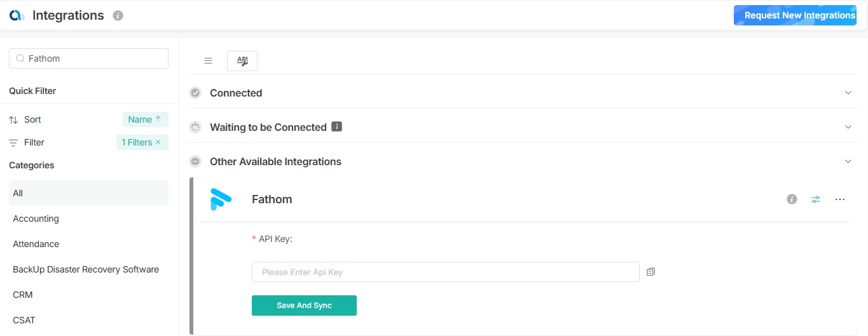Click the Save And Sync button
Screen dimensions: 868x336
click(x=304, y=306)
